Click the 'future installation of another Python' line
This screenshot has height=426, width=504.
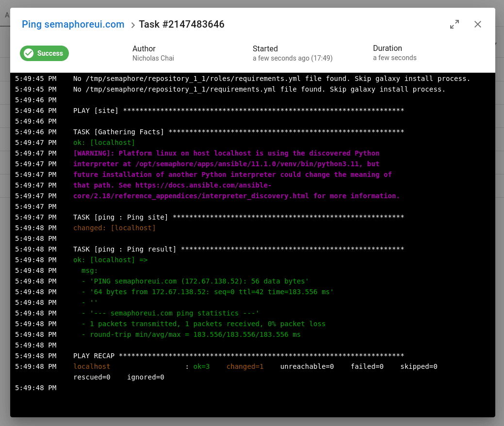coord(232,174)
